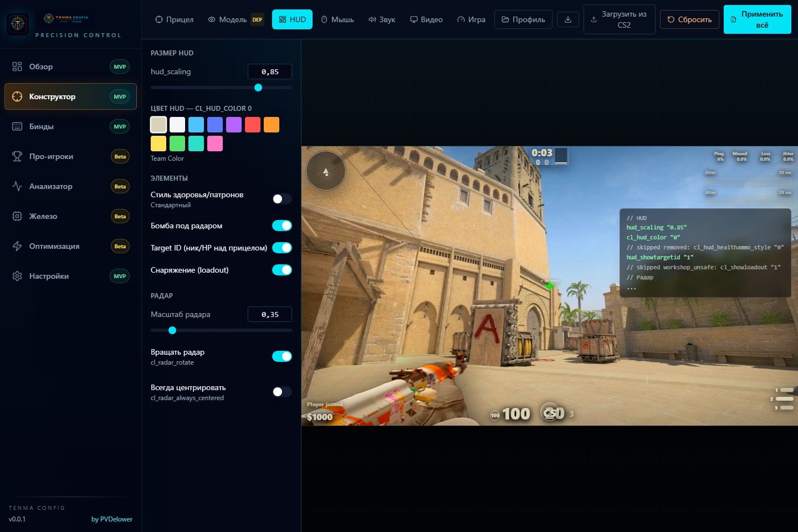Open the Обзор section

70,66
